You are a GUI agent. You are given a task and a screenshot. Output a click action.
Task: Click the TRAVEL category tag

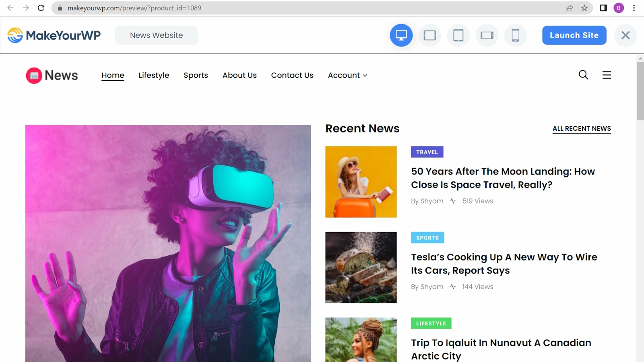click(x=427, y=152)
